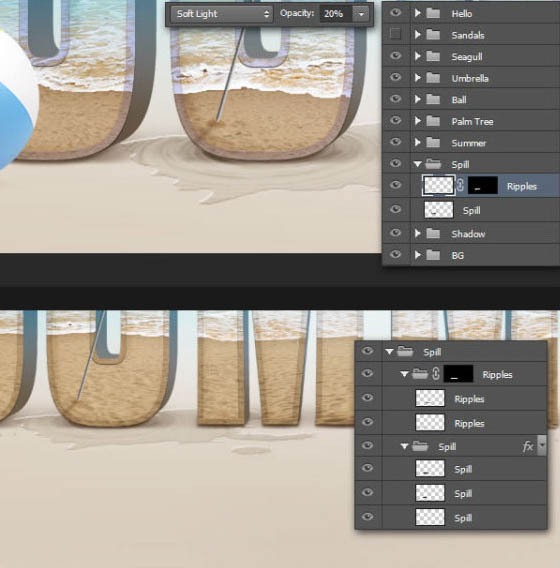Expand the Seagull group

coord(417,56)
